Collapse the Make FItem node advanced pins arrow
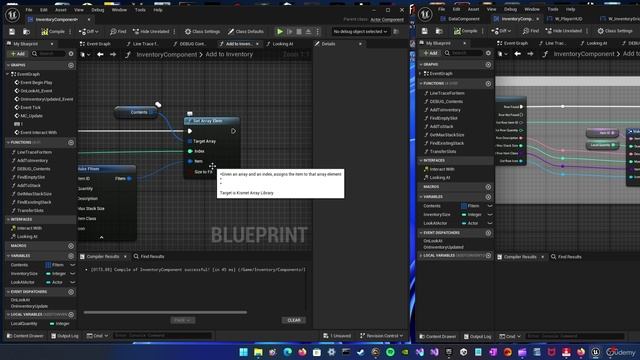 102,237
